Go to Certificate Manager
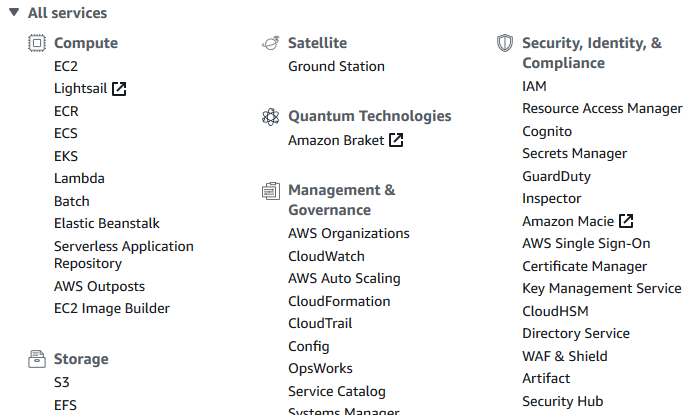Viewport: 685px width, 415px height. pyautogui.click(x=585, y=266)
